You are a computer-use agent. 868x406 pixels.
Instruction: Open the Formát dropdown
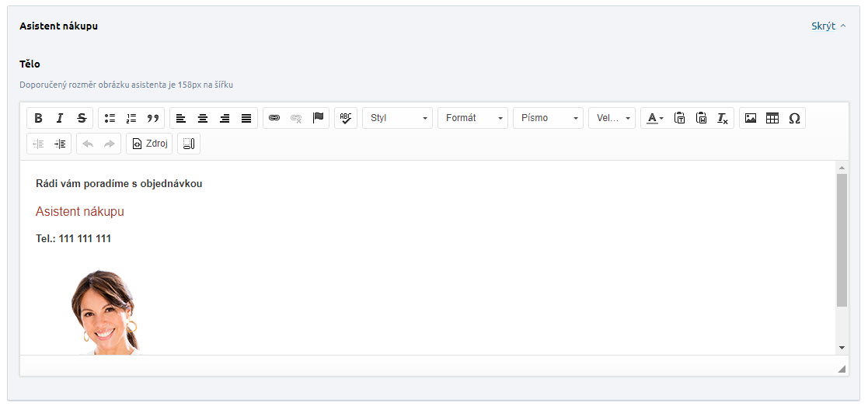472,118
